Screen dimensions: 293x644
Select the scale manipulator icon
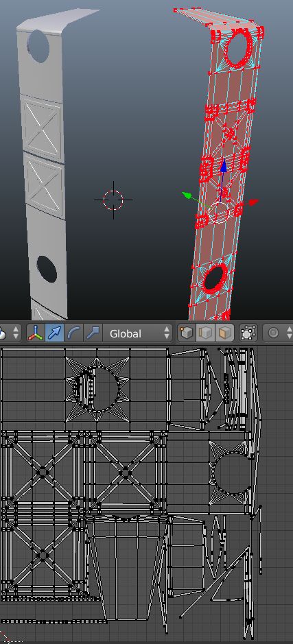(93, 333)
